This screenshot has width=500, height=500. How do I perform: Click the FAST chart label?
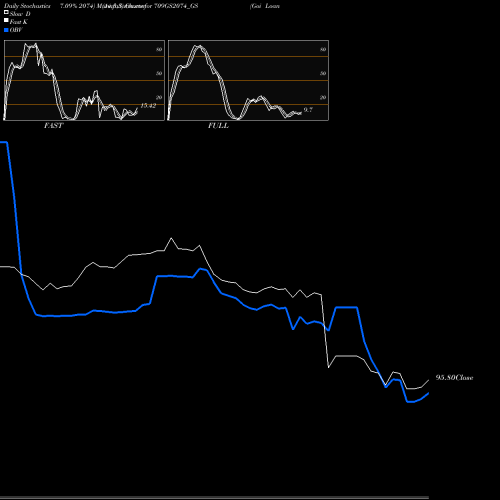[53, 126]
